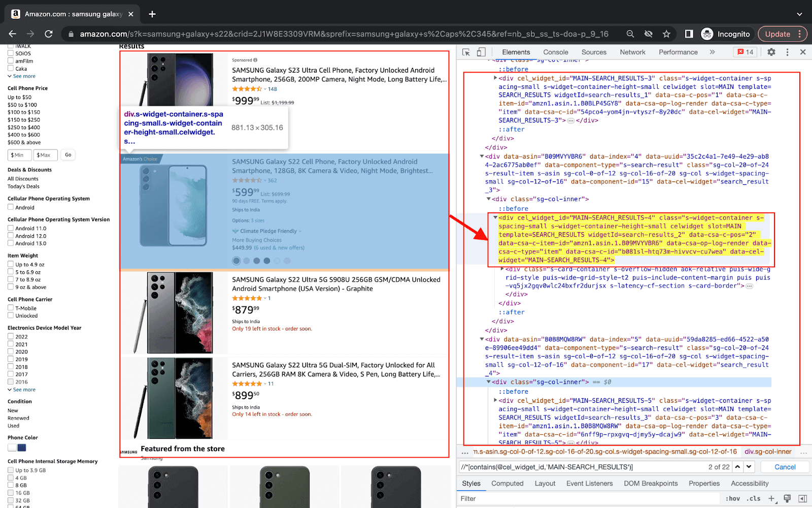This screenshot has width=812, height=508.
Task: Open a new browser tab with plus icon
Action: coord(152,14)
